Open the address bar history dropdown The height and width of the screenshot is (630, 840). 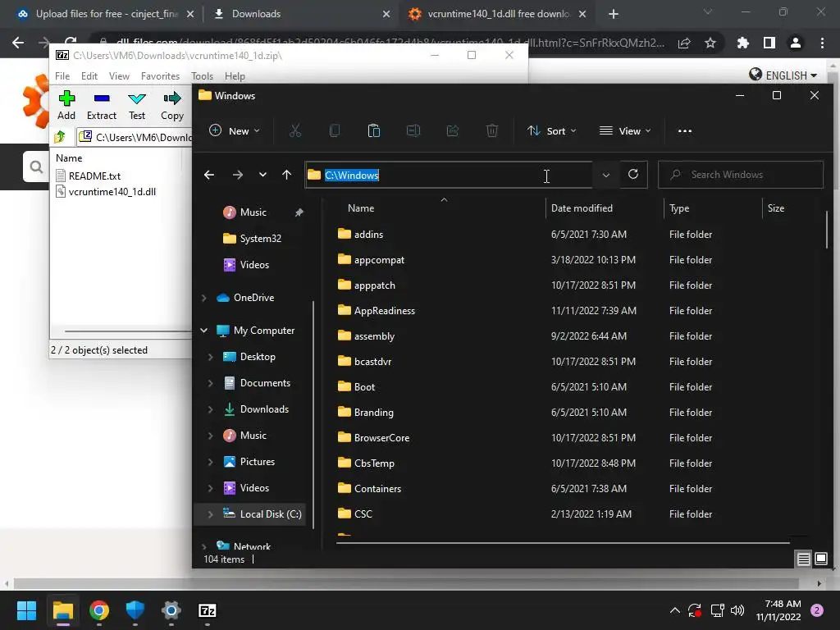pyautogui.click(x=606, y=175)
